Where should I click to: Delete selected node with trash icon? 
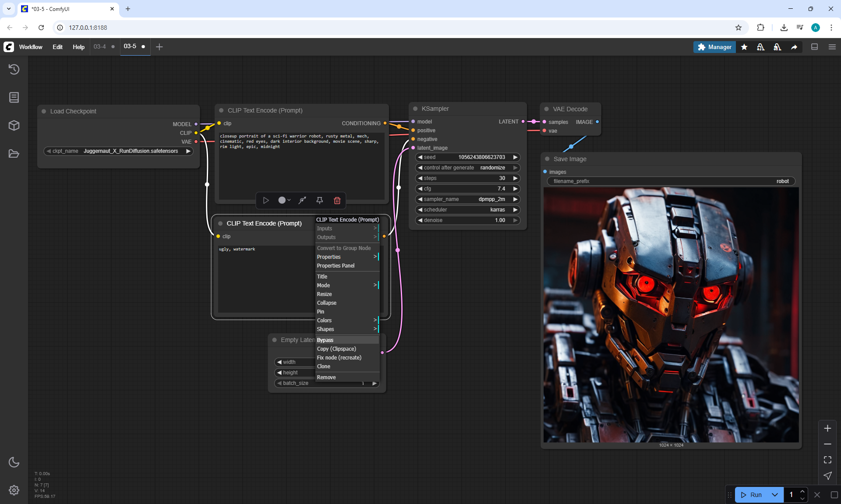(x=337, y=200)
